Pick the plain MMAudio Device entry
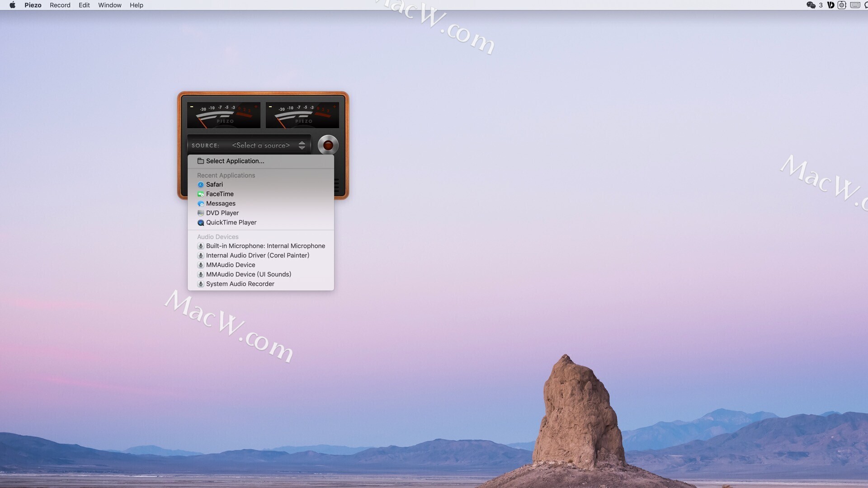The image size is (868, 488). tap(261, 265)
